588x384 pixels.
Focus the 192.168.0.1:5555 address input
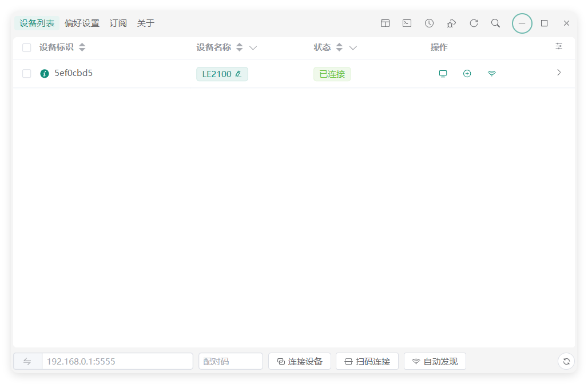[117, 361]
